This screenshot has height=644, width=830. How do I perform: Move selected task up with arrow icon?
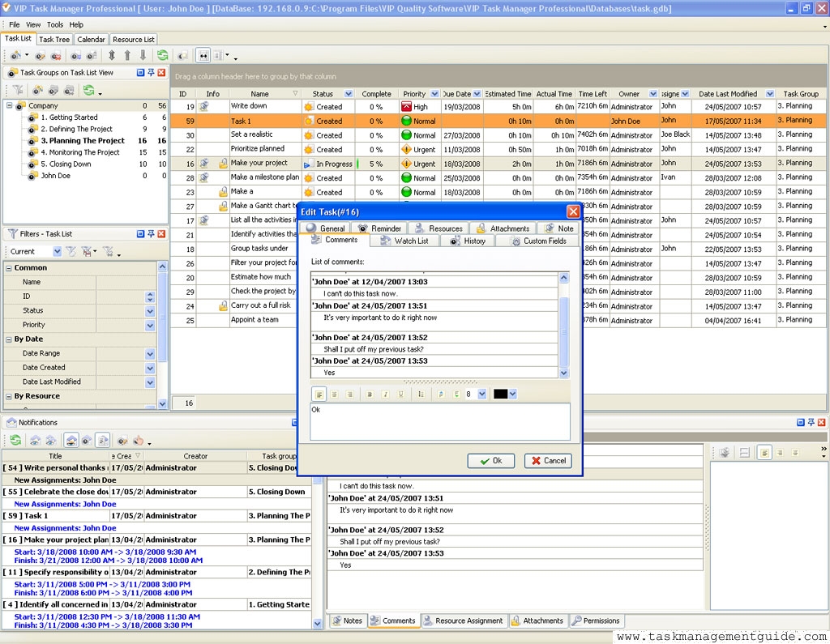pos(127,56)
